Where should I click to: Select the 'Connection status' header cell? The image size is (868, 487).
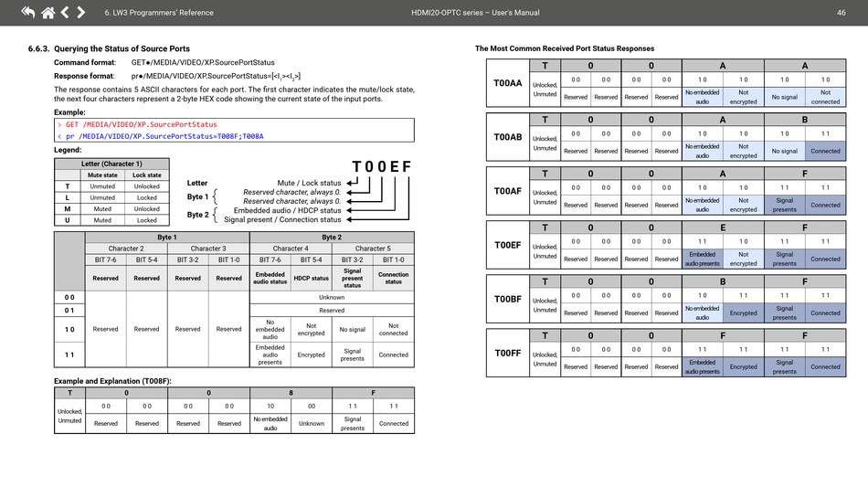tap(394, 279)
